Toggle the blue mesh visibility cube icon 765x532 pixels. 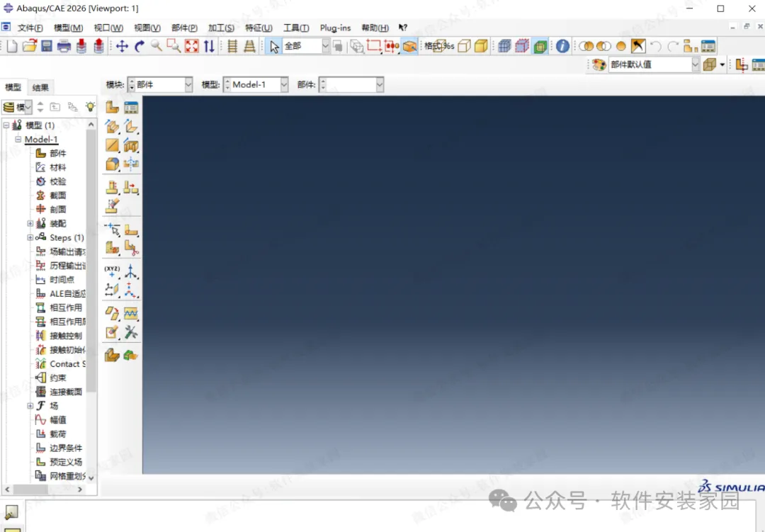pos(504,46)
